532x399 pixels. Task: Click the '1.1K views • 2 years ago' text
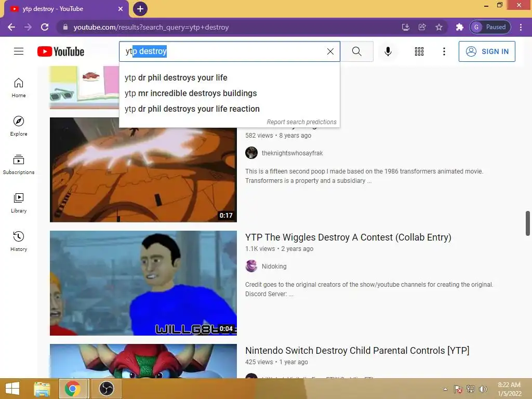279,249
